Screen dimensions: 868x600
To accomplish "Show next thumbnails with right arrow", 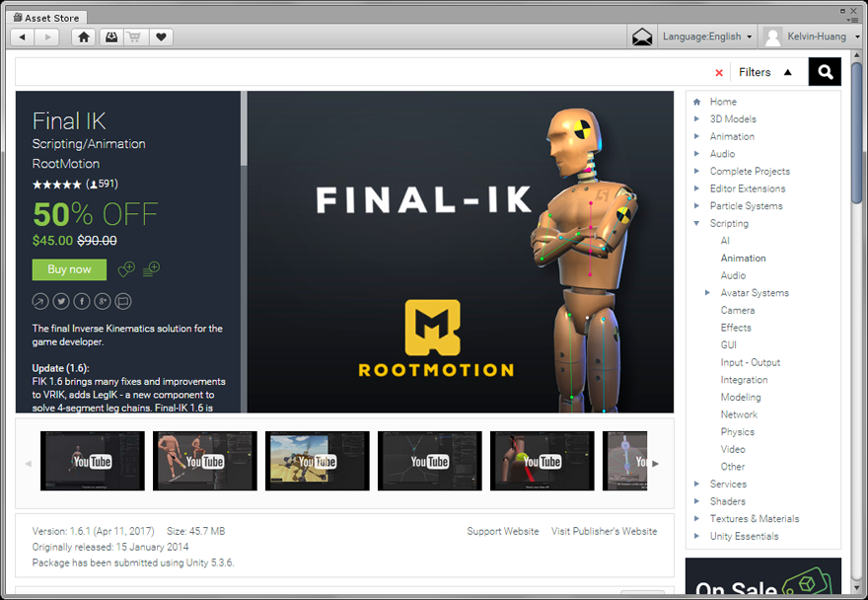I will [x=655, y=464].
